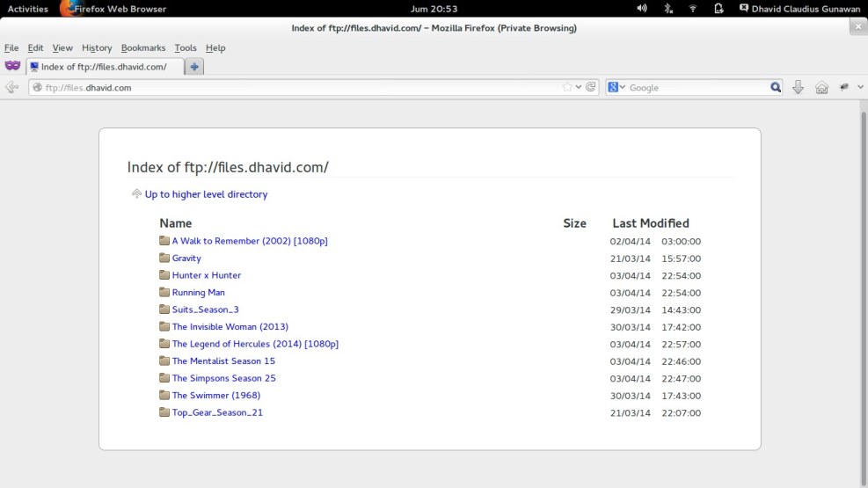
Task: Expand the user menu Dhavid Claudius Gunawan
Action: pos(799,9)
